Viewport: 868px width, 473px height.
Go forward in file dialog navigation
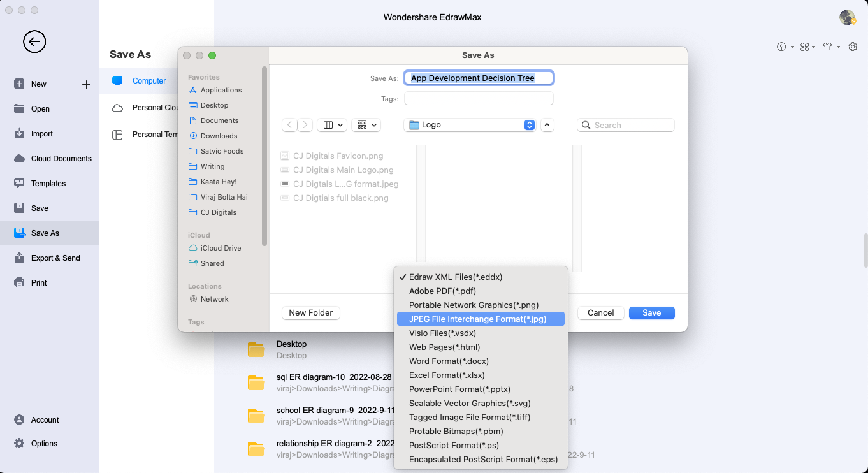[x=305, y=125]
